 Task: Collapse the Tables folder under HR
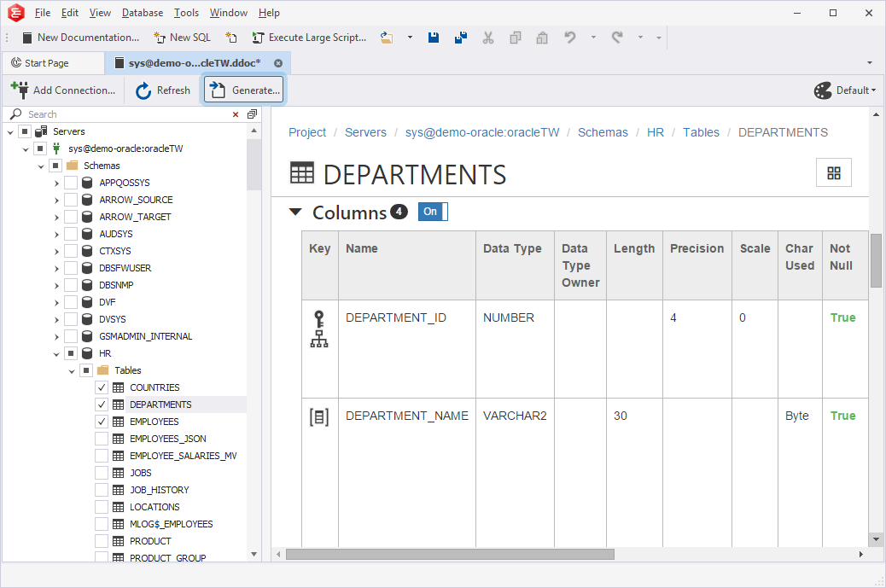pyautogui.click(x=71, y=371)
